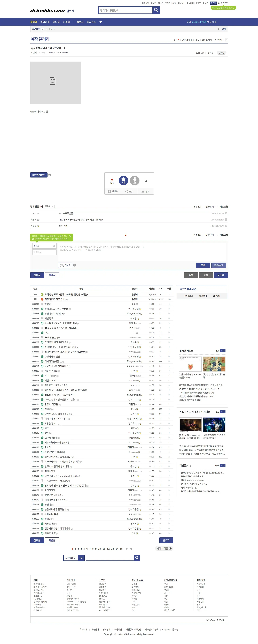Click the top search magnifier icon

tap(156, 10)
